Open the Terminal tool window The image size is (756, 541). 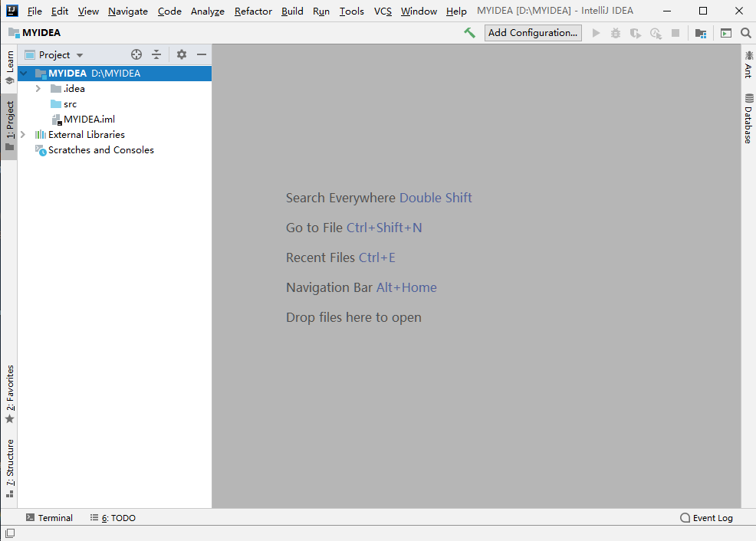(49, 518)
